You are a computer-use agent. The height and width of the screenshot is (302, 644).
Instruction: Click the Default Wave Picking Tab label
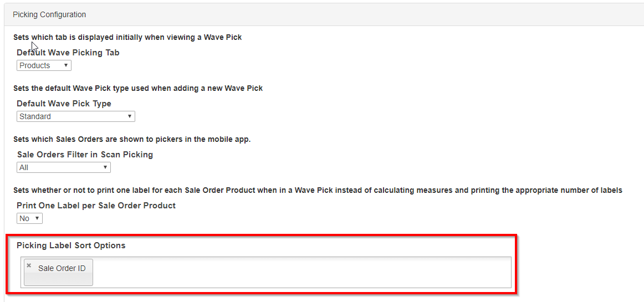pos(68,53)
